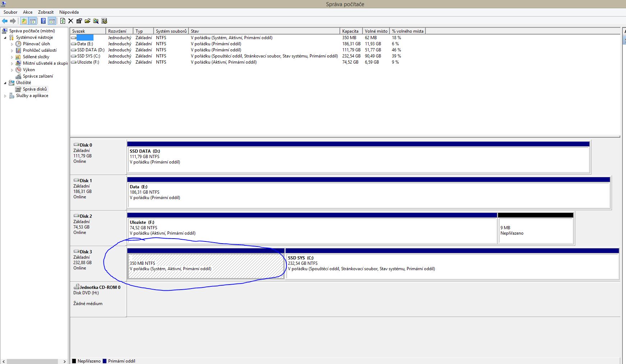Collapse the Systémové nástroje tree node
The image size is (626, 364).
(5, 38)
